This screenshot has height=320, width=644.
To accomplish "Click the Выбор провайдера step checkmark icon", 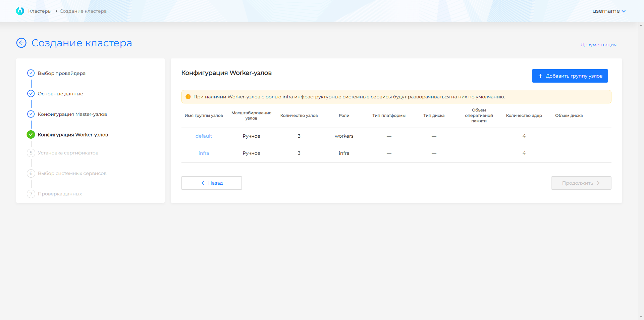I will [31, 73].
